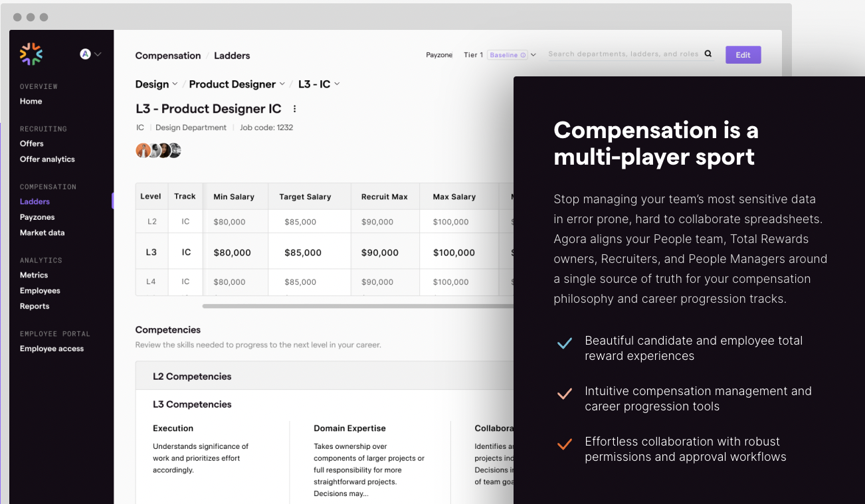The image size is (865, 504).
Task: Open Reports in the sidebar
Action: coord(35,307)
